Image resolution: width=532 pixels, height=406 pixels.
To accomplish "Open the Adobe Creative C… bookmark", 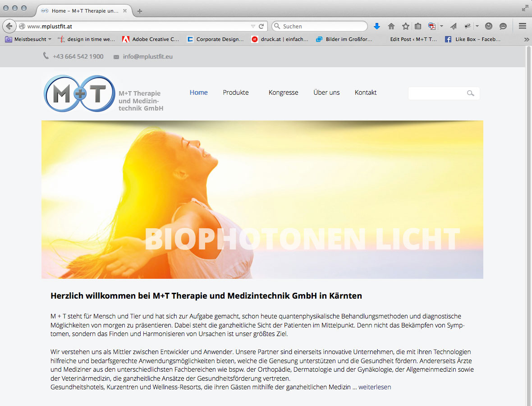I will pos(151,39).
